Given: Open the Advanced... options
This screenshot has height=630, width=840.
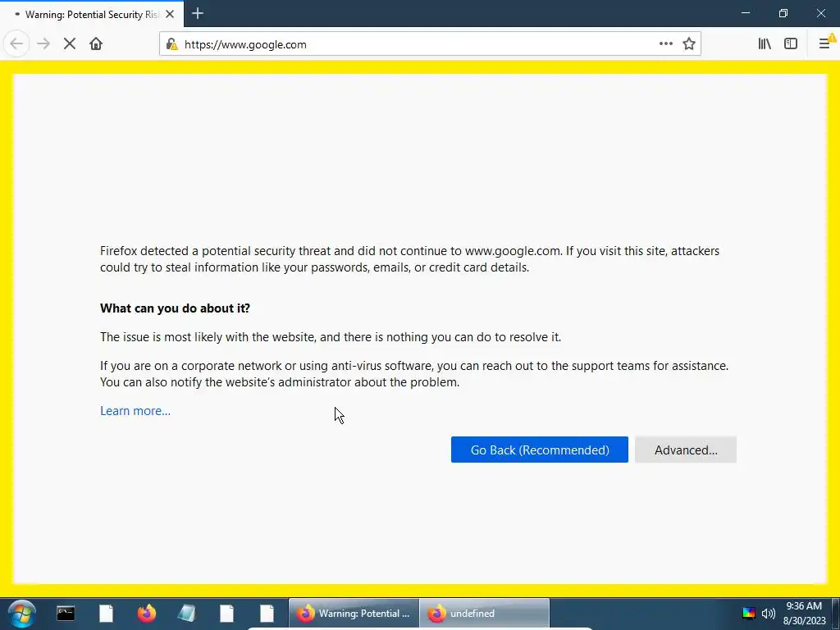Looking at the screenshot, I should tap(686, 450).
